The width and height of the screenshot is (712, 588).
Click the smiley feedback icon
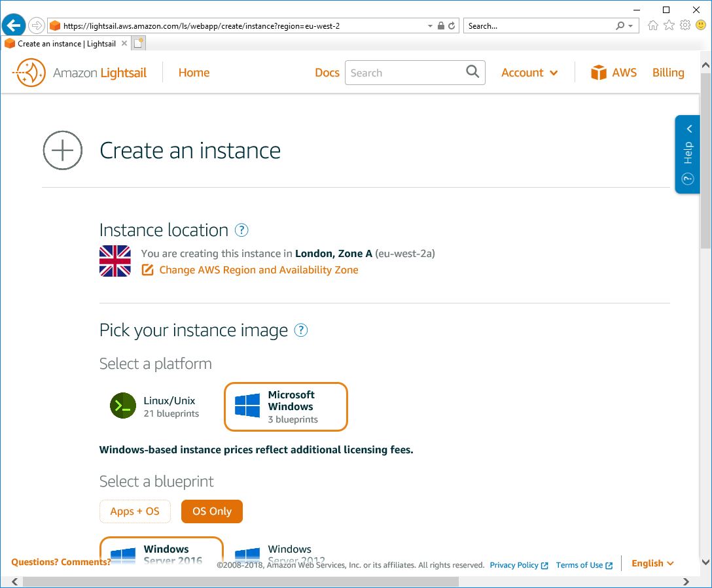tap(701, 26)
